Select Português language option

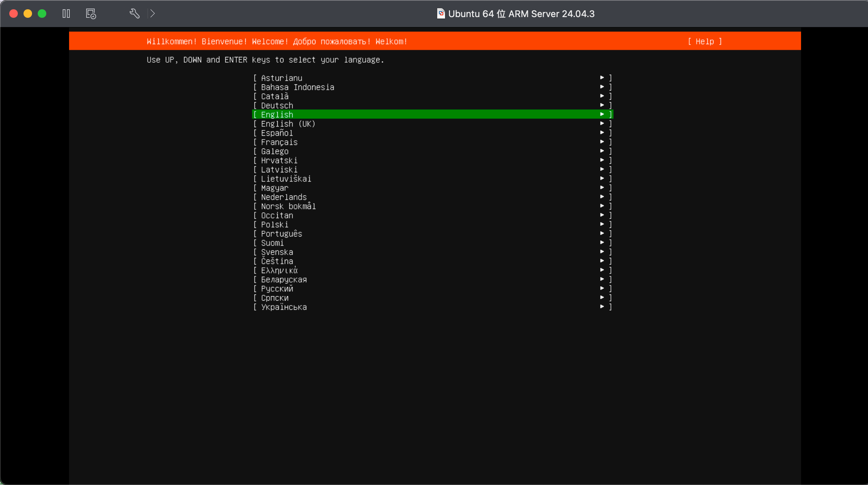click(x=281, y=234)
